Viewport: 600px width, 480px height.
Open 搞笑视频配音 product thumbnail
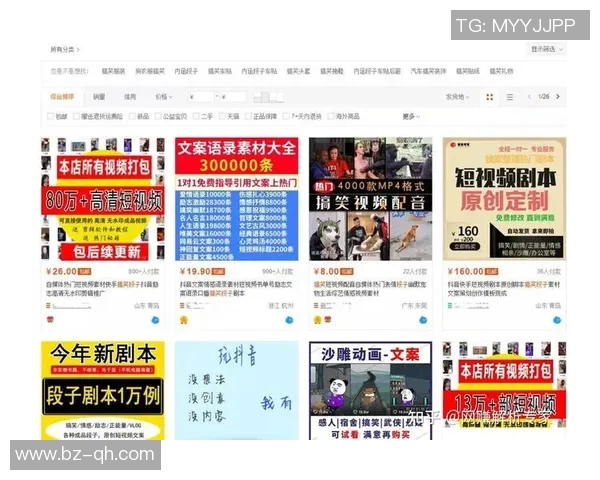pos(370,199)
